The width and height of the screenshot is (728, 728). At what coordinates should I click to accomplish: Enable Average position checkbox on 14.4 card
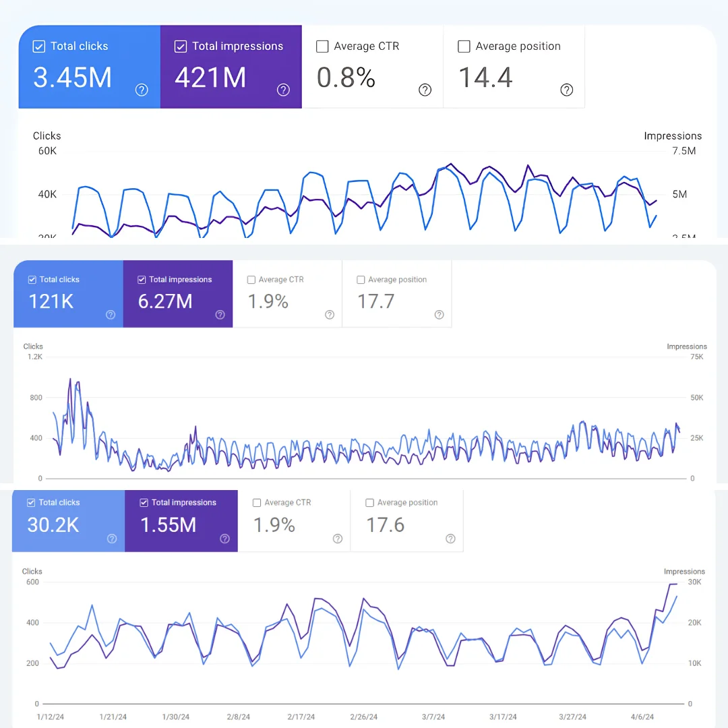click(464, 47)
